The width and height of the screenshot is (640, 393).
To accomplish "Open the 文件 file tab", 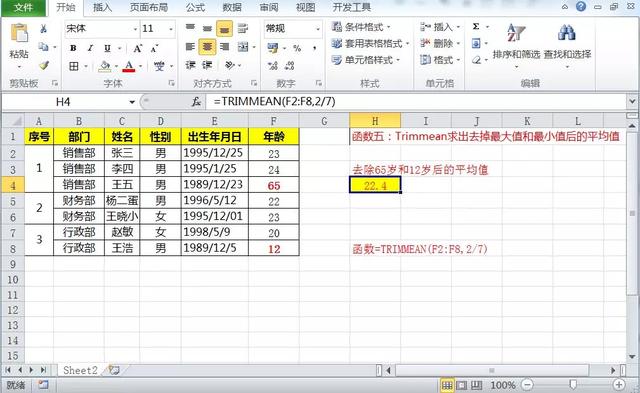I will point(23,8).
